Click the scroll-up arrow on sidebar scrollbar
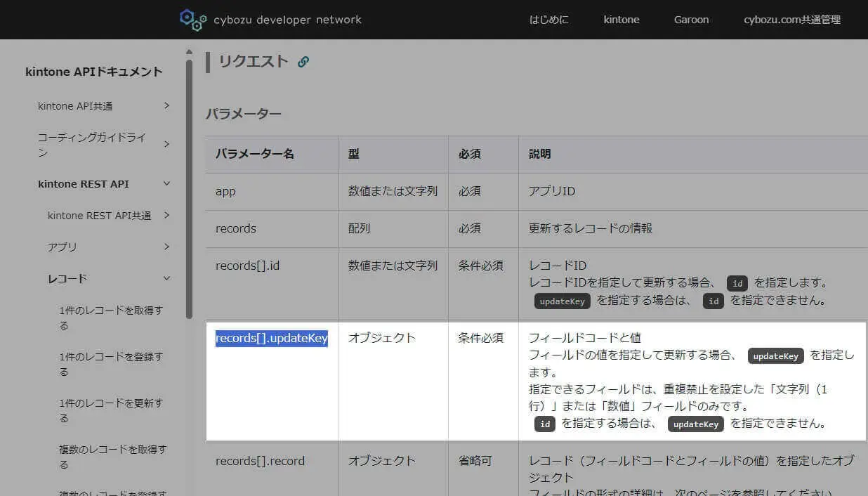Viewport: 868px width, 496px height. click(189, 51)
